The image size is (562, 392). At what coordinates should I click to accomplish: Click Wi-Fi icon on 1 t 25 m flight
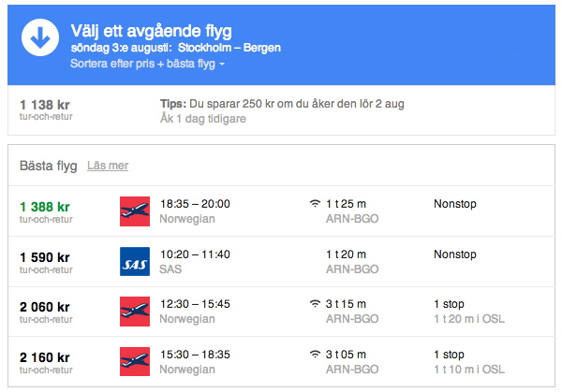click(x=315, y=204)
